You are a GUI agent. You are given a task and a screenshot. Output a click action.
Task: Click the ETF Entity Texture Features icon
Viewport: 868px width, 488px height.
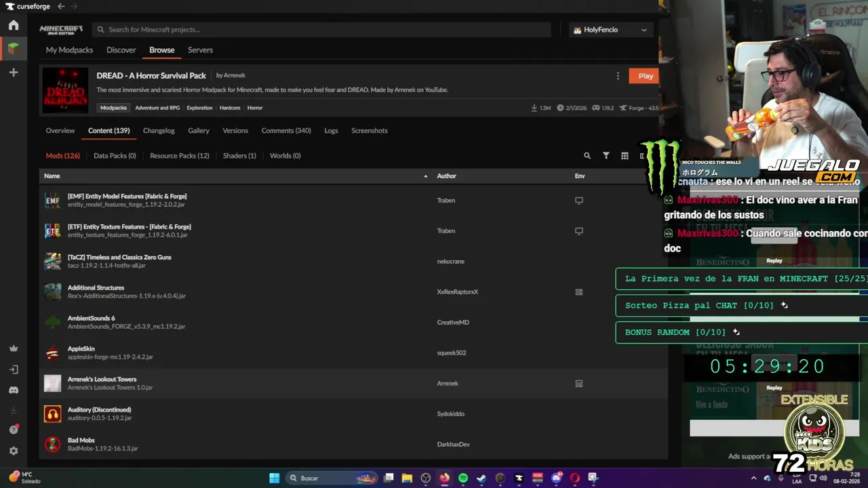point(52,231)
